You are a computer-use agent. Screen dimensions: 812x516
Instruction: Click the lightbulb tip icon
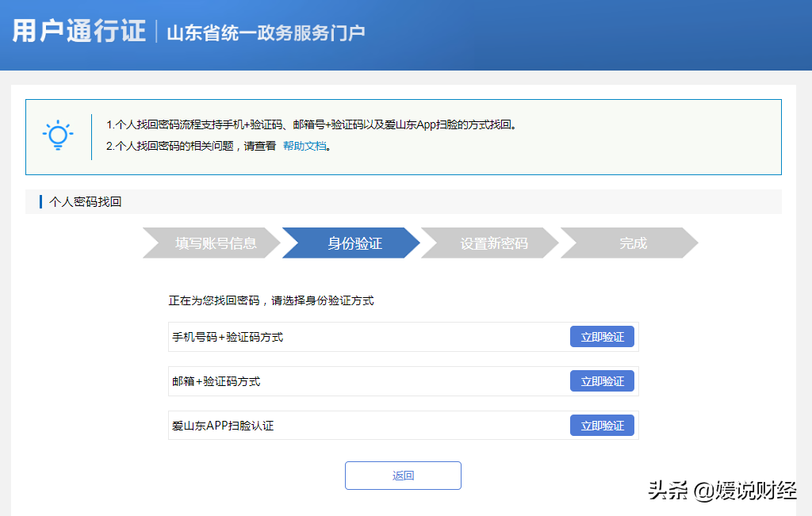coord(57,136)
